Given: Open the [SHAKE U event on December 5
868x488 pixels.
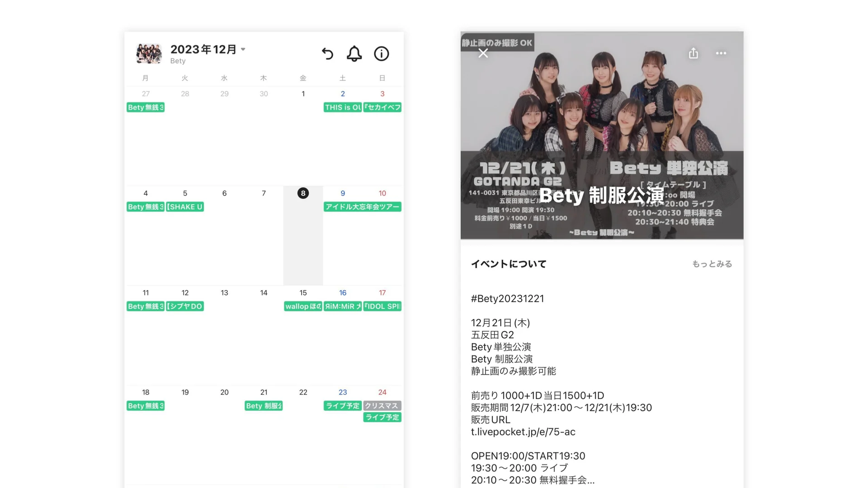Looking at the screenshot, I should 185,206.
